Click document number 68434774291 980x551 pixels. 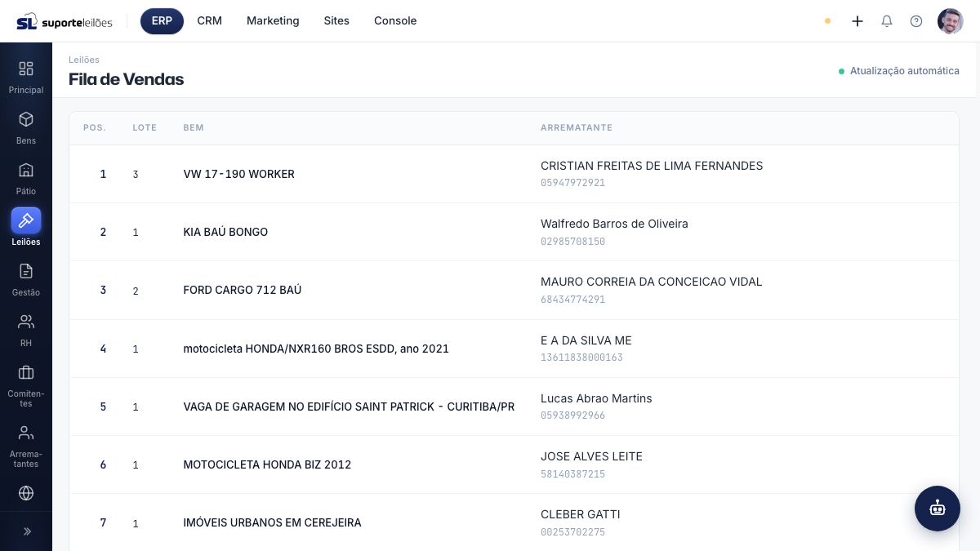click(572, 300)
